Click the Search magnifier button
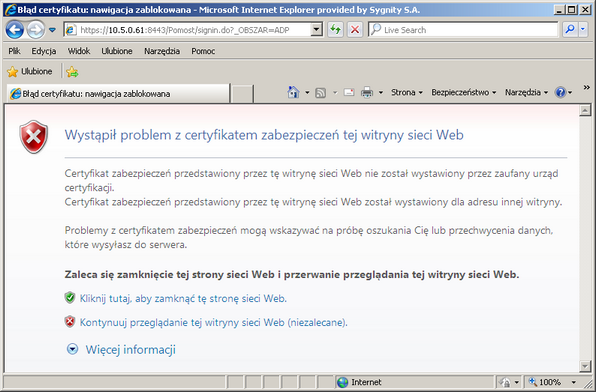Viewport: 596px width, 392px height. [x=570, y=30]
